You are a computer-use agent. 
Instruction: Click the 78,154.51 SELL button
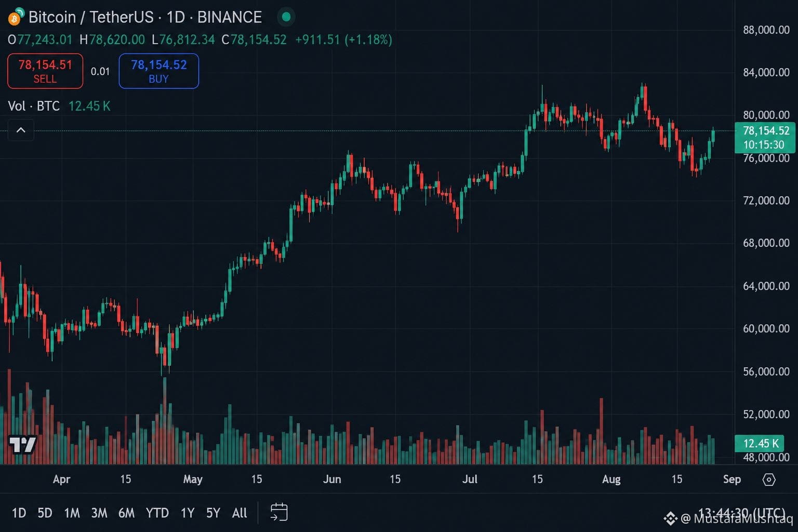[x=45, y=71]
